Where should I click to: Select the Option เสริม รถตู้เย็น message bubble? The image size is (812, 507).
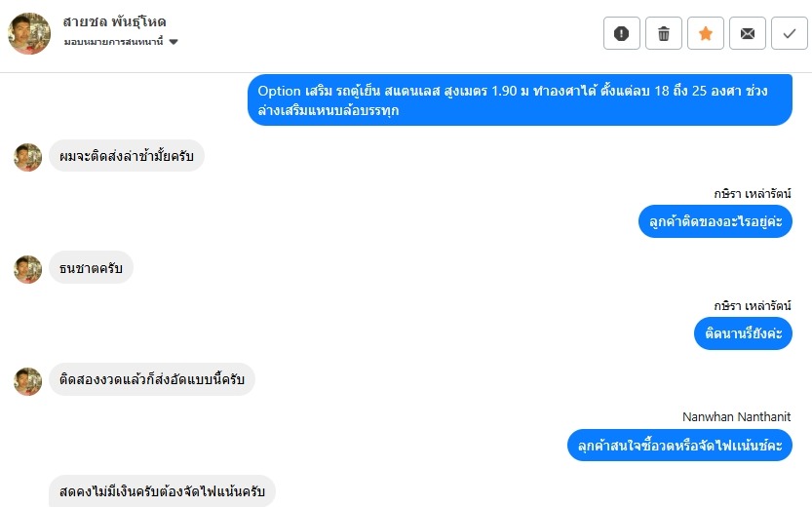click(x=520, y=100)
